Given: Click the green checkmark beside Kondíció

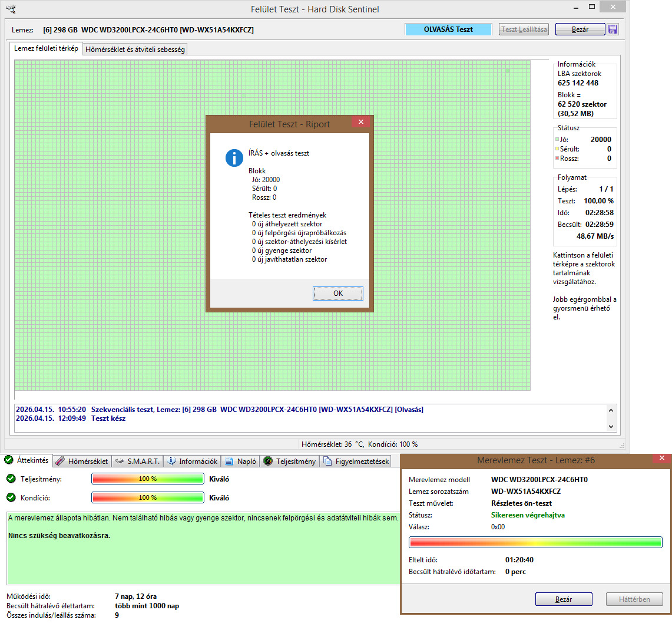Looking at the screenshot, I should click(11, 497).
